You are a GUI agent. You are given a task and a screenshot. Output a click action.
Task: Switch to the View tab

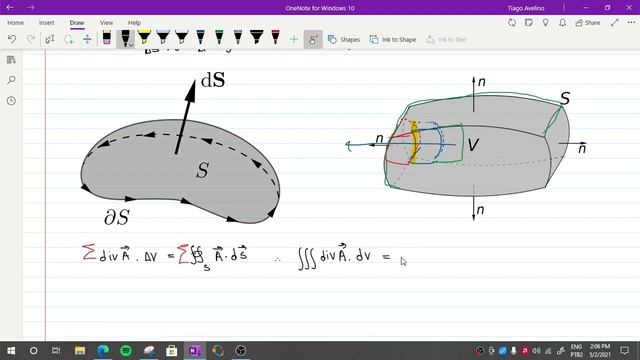point(107,23)
